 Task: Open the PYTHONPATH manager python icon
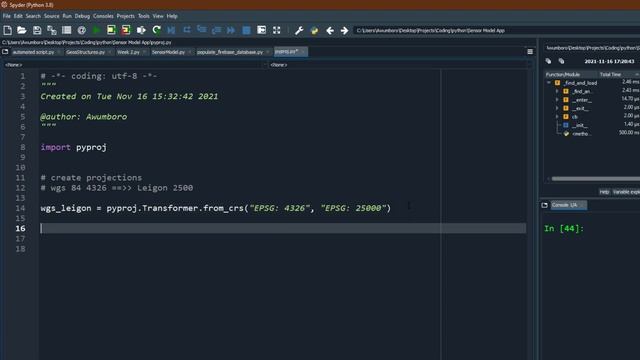pyautogui.click(x=314, y=30)
